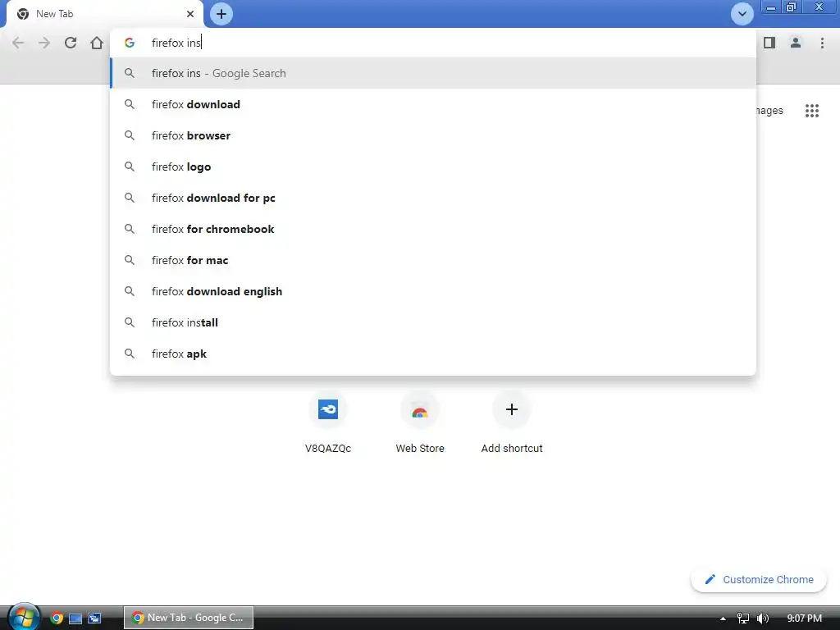
Task: Open the Images link
Action: pyautogui.click(x=769, y=111)
